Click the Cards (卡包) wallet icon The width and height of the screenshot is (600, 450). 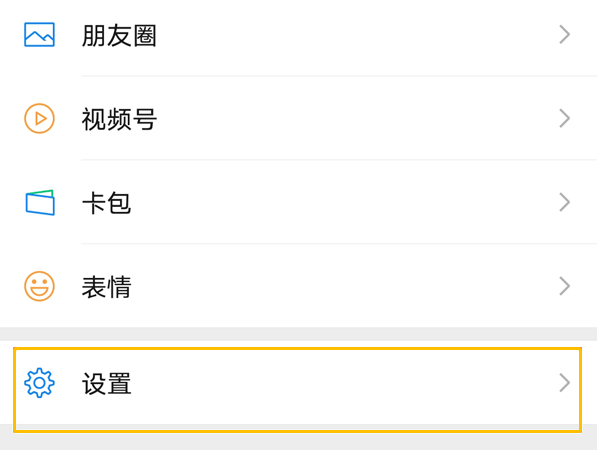coord(39,202)
